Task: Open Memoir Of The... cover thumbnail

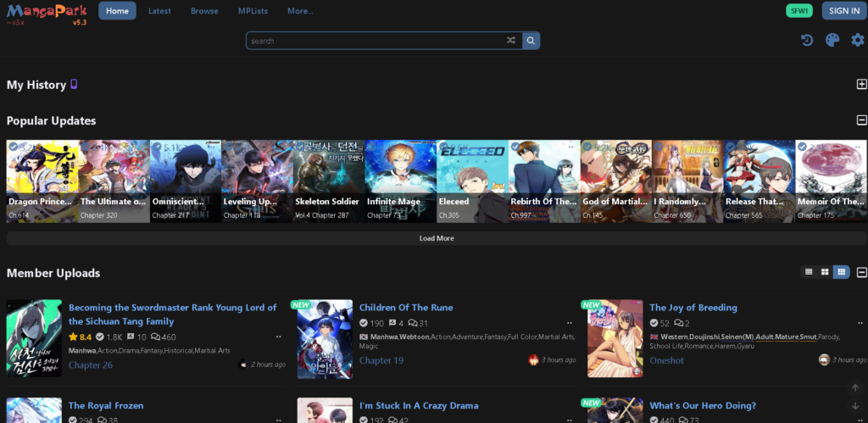Action: (832, 181)
